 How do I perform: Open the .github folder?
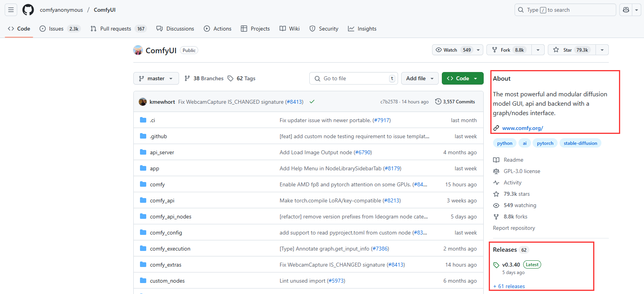click(x=158, y=136)
